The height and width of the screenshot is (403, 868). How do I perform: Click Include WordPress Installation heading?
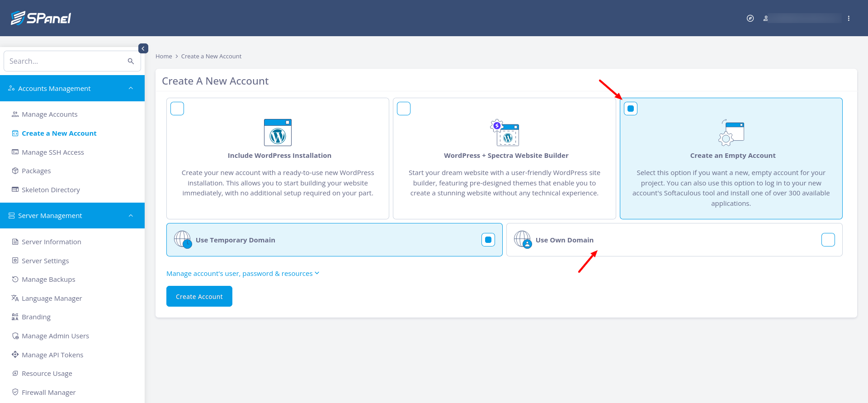279,156
